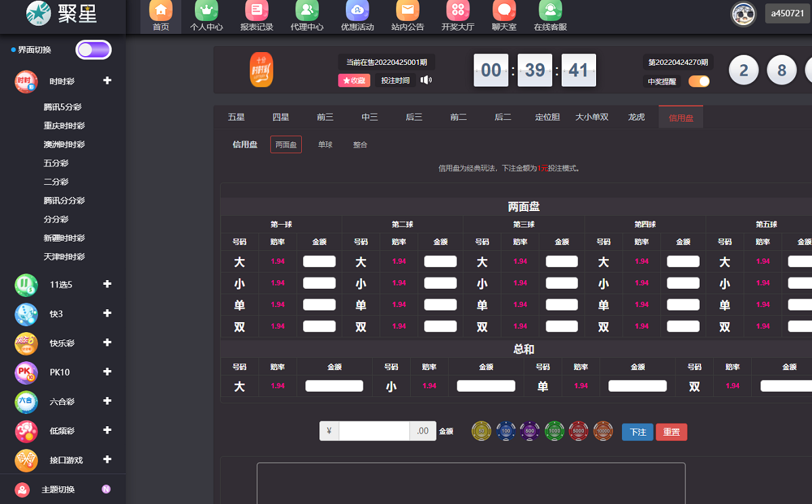812x504 pixels.
Task: Toggle the 中奖提醒 switch
Action: point(699,81)
